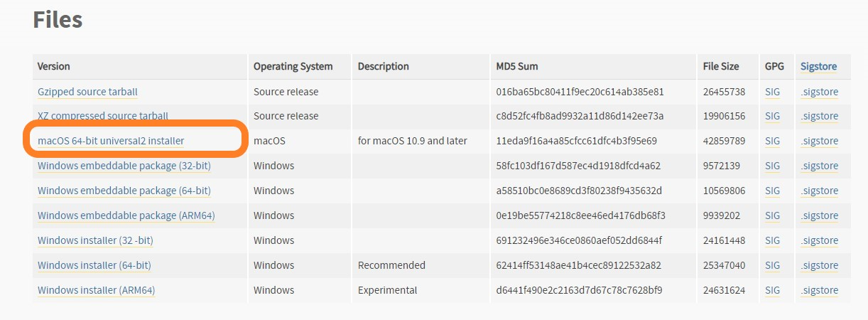Click .sigstore for Windows embeddable package (ARM64)
The width and height of the screenshot is (868, 320).
pyautogui.click(x=819, y=215)
